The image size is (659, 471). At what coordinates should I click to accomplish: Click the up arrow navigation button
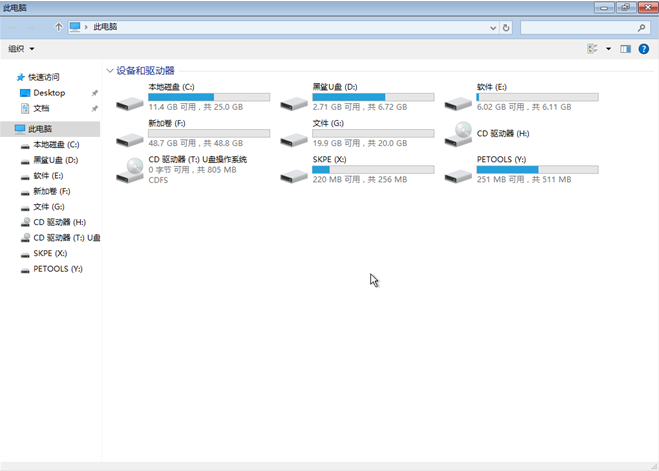(58, 28)
